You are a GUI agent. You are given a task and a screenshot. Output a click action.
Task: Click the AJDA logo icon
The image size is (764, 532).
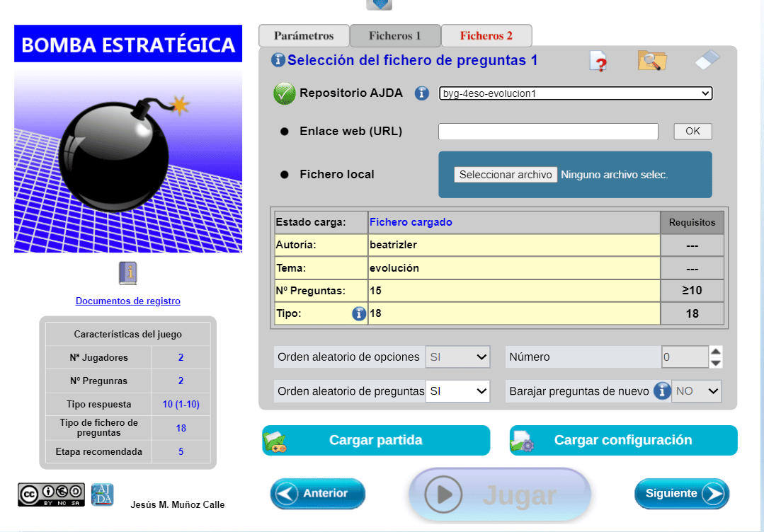click(x=103, y=495)
